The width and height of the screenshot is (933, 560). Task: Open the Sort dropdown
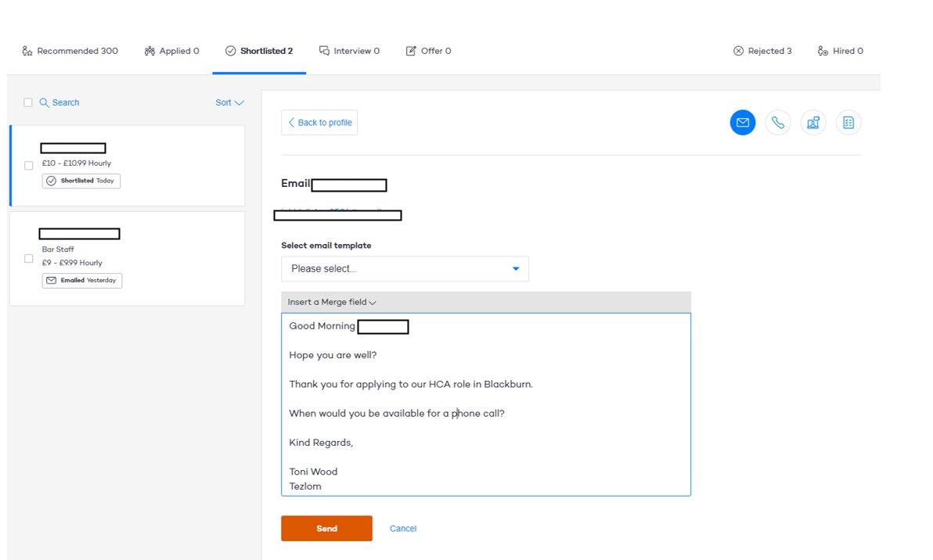click(229, 102)
